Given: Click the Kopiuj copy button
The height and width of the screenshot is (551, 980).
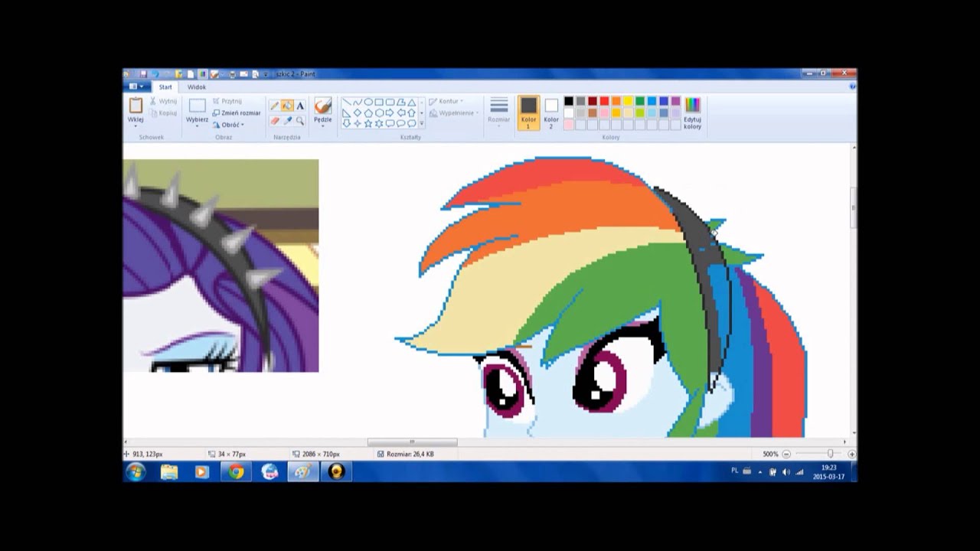Looking at the screenshot, I should [163, 113].
